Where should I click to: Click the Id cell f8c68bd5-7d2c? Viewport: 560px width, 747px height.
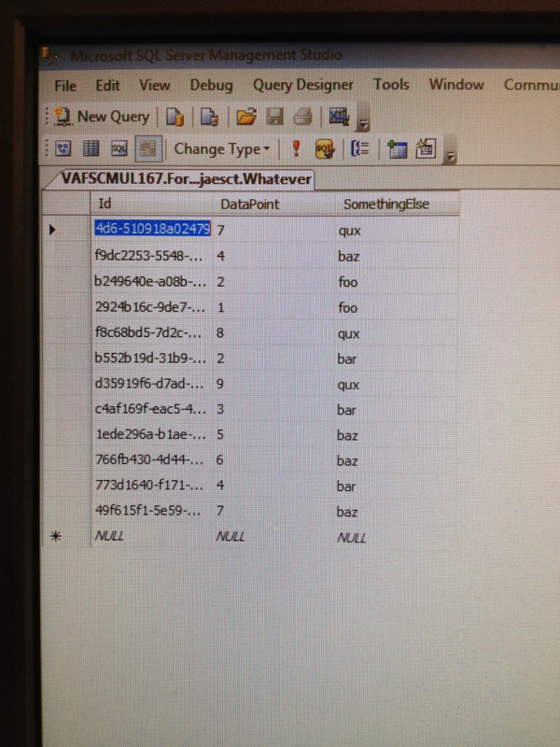coord(151,332)
